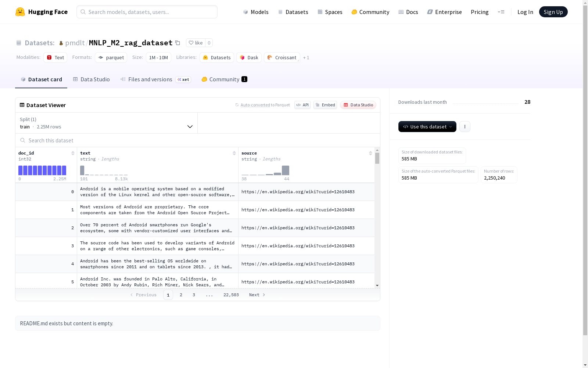Select row starting 'Most versions of Android'

(x=195, y=210)
